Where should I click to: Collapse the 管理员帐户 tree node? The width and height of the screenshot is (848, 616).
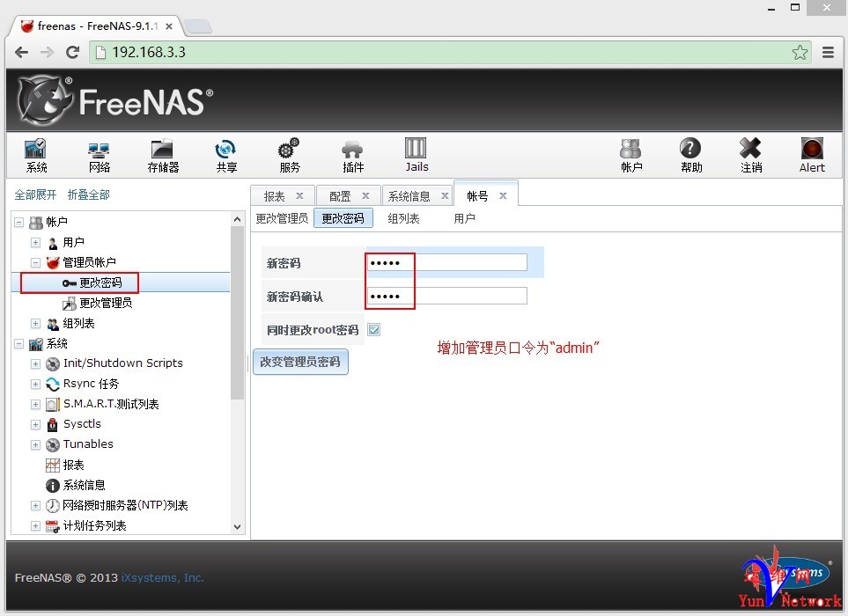point(36,262)
